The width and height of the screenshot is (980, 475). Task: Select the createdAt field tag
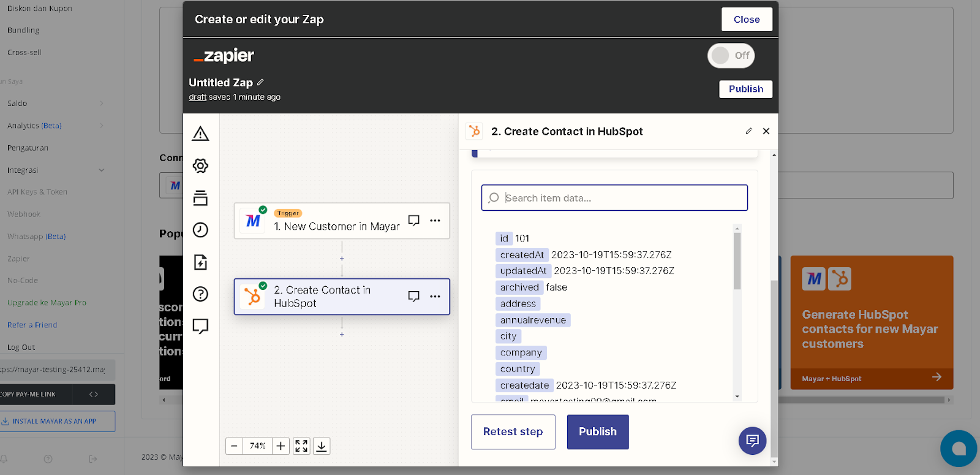(x=522, y=255)
